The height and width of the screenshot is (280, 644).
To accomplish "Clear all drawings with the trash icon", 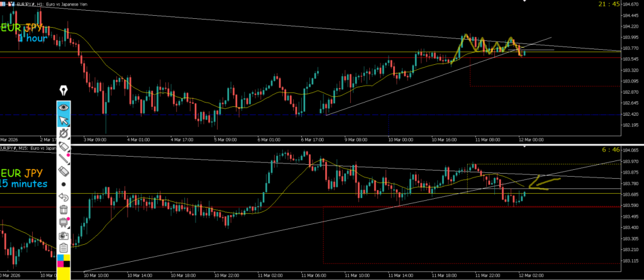I will (x=64, y=210).
